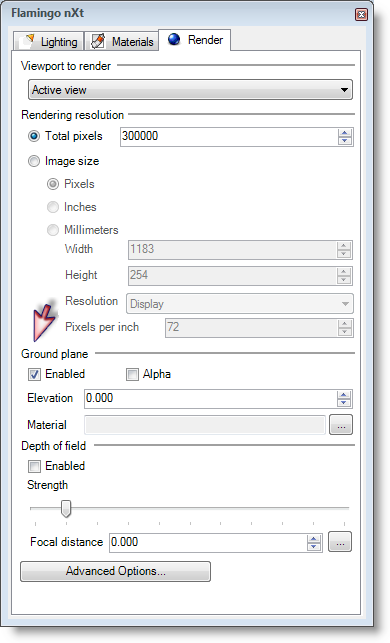Screen dimensions: 390x643
Task: Decrease Elevation with the down spinner arrow
Action: (x=344, y=402)
